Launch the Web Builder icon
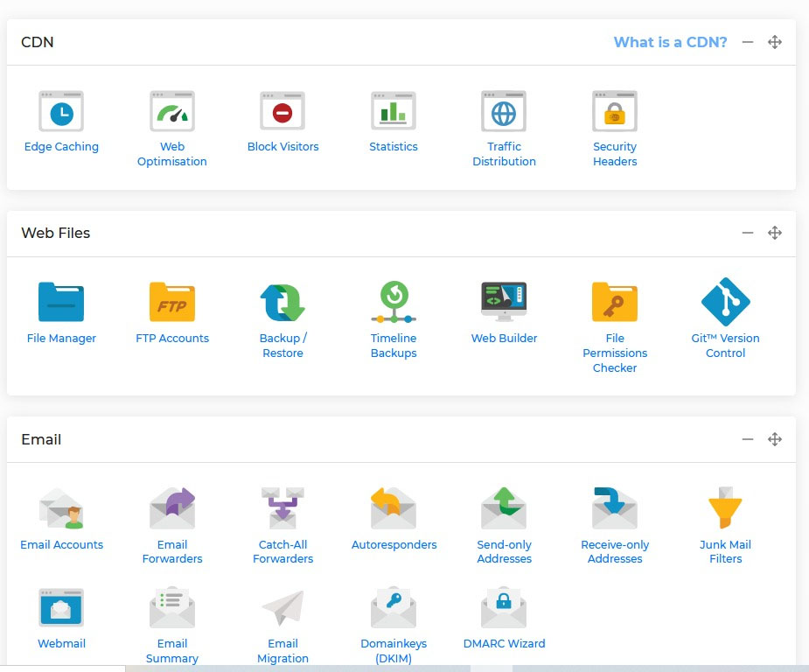 504,303
